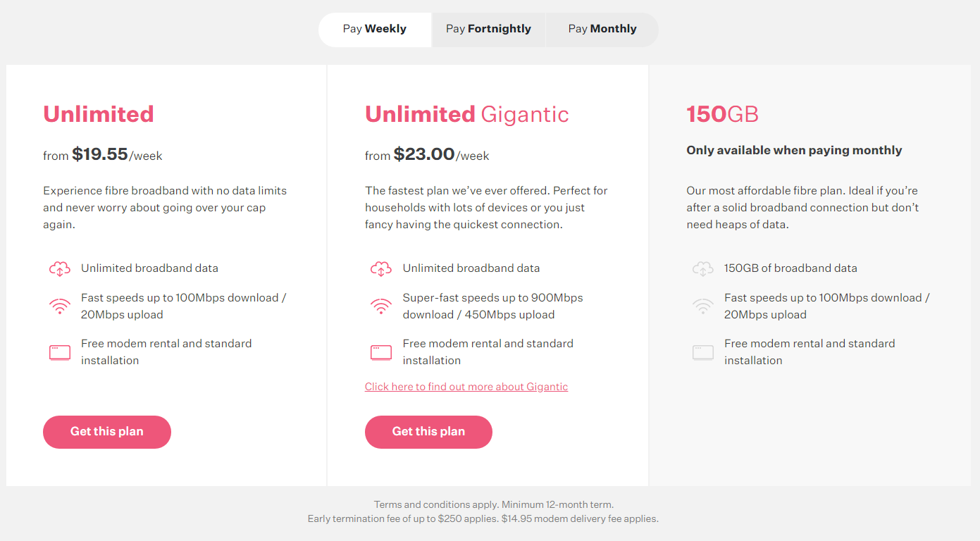980x541 pixels.
Task: Switch to the Pay Fortnightly tab
Action: click(488, 29)
